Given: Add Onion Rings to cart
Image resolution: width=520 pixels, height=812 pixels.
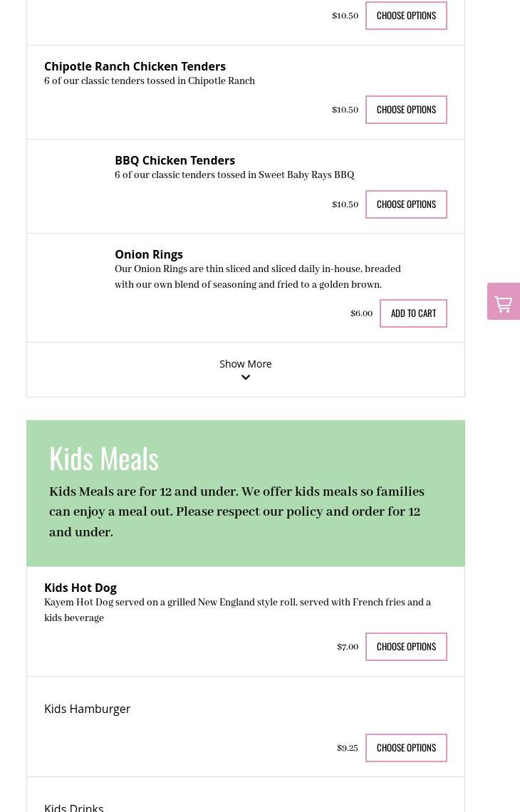Looking at the screenshot, I should (x=413, y=313).
